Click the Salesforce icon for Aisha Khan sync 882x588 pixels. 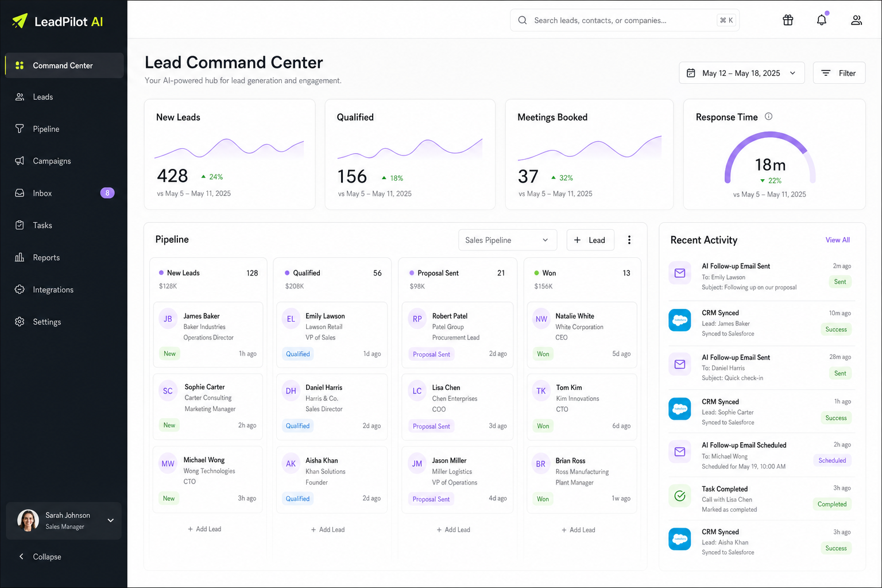(x=680, y=539)
